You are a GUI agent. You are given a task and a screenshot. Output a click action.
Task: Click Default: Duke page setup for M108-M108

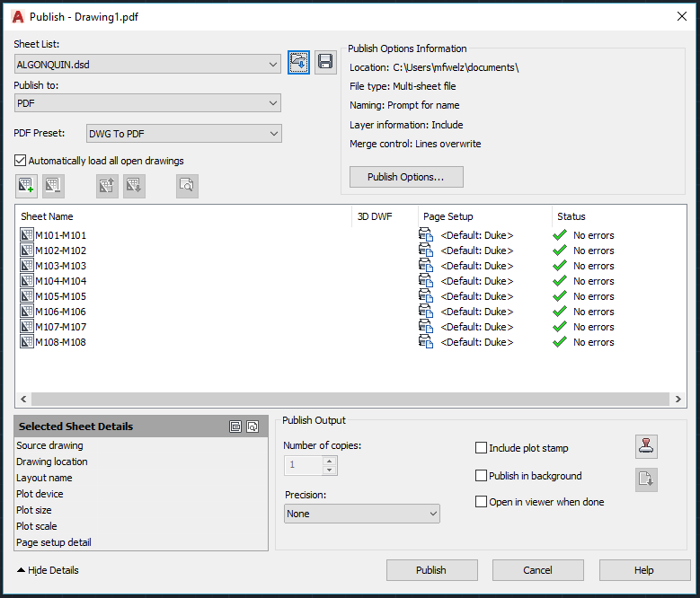tap(477, 342)
